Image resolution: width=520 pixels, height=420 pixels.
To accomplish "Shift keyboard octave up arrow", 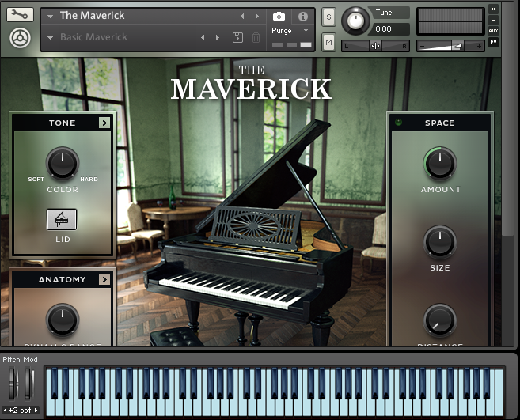I will [x=36, y=410].
